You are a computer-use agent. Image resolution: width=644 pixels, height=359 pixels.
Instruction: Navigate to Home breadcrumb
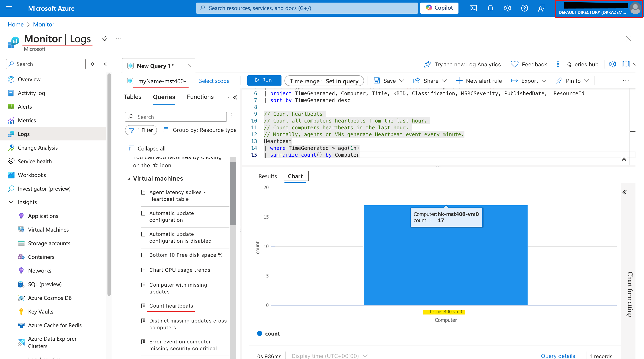(x=16, y=24)
